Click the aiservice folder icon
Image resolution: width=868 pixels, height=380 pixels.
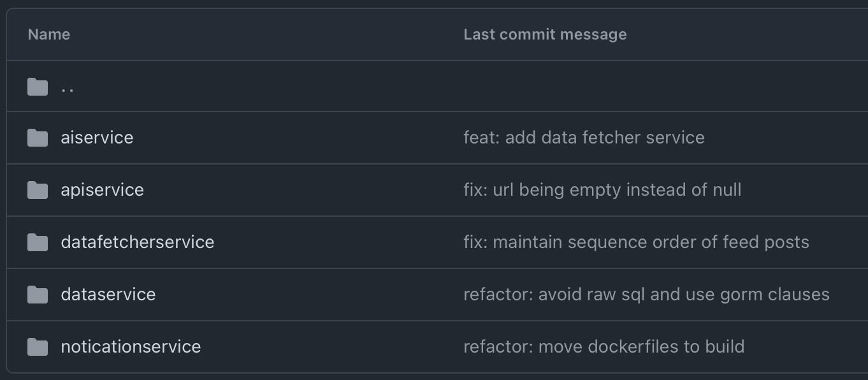pyautogui.click(x=38, y=138)
